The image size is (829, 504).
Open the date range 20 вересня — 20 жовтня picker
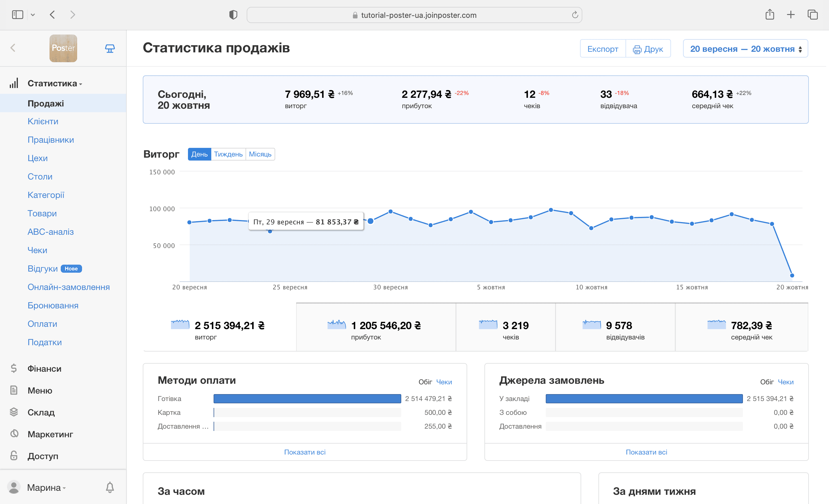746,49
